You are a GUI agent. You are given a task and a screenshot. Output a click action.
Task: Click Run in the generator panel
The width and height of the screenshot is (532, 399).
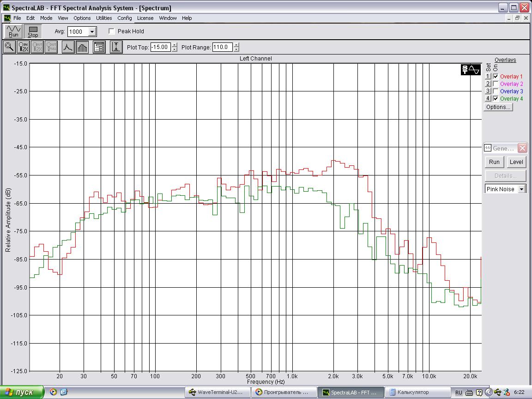(494, 162)
